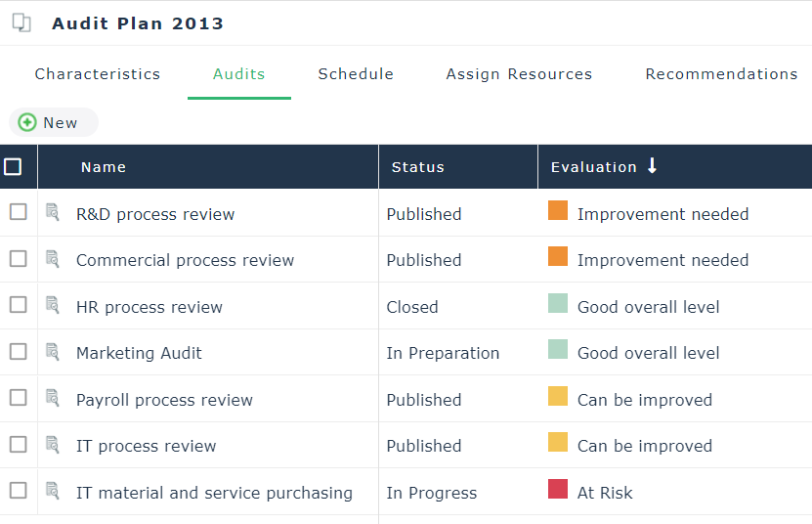Click the HR process review audit icon
Image resolution: width=812 pixels, height=524 pixels.
click(53, 305)
